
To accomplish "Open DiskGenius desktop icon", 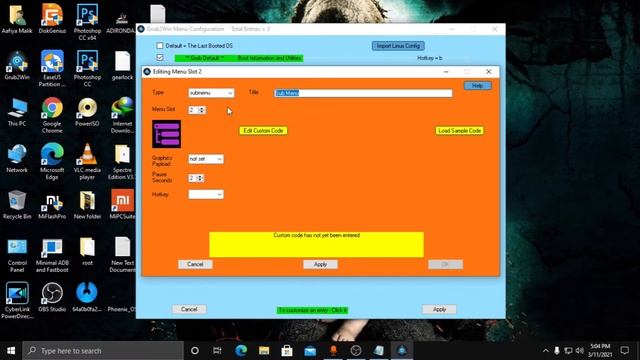I will tap(52, 19).
